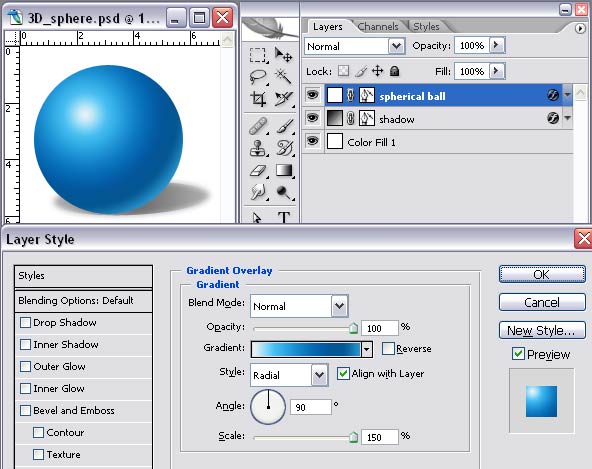Switch to the Channels tab
592x469 pixels.
(378, 27)
